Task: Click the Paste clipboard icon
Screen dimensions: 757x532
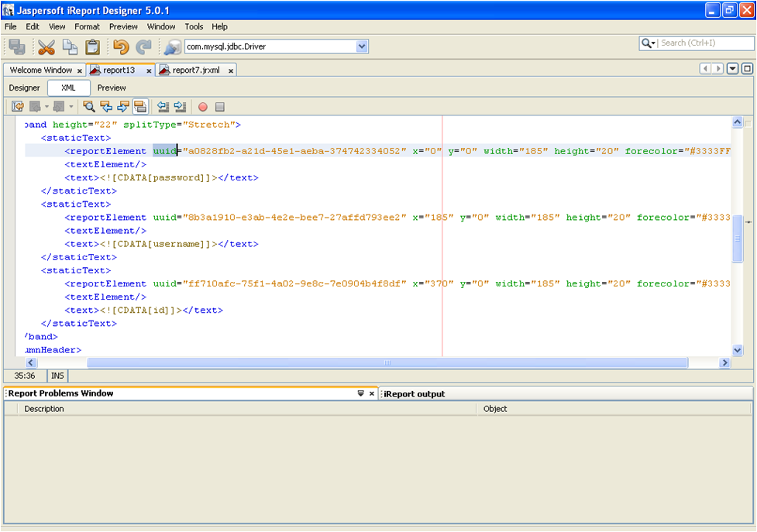Action: (x=92, y=47)
